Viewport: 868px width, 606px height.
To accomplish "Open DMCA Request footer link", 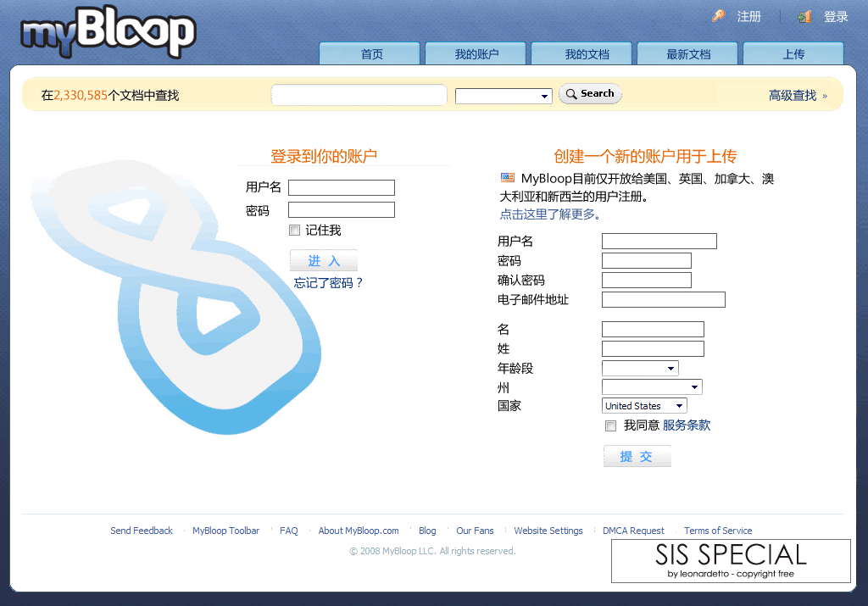I will tap(633, 531).
